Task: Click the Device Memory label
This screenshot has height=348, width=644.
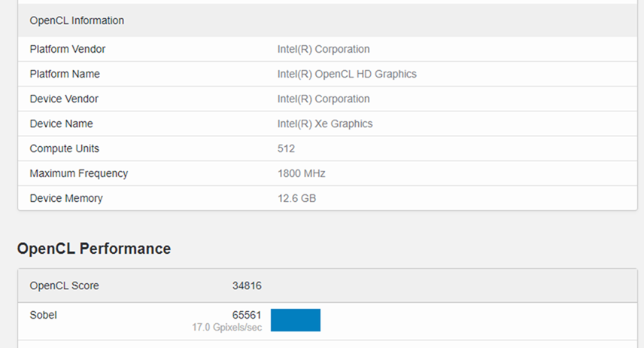Action: [65, 198]
